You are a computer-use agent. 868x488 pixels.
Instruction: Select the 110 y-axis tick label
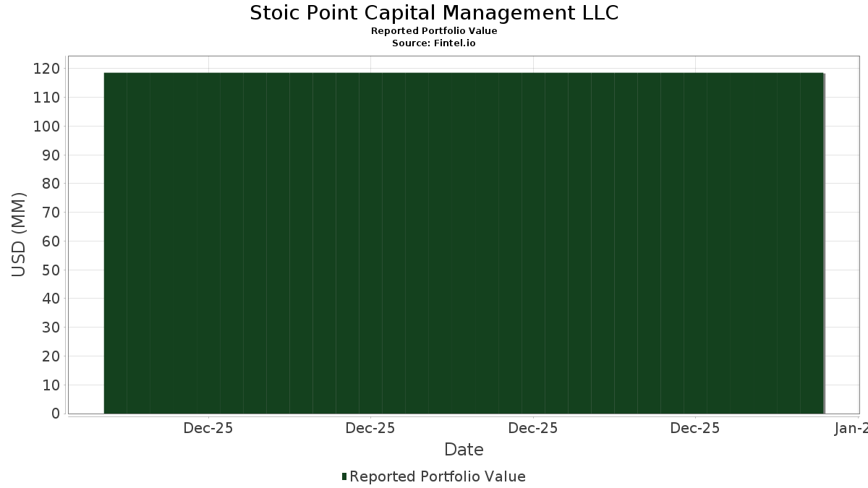click(x=48, y=98)
